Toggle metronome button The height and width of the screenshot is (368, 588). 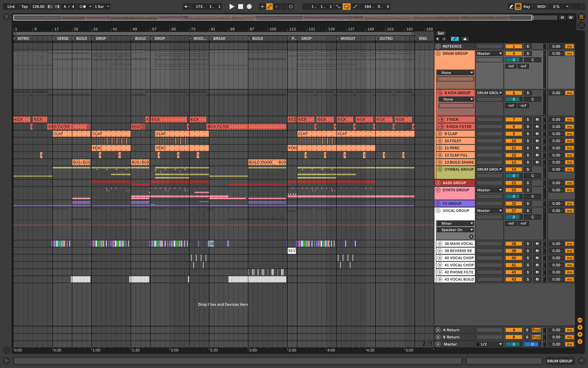(83, 7)
